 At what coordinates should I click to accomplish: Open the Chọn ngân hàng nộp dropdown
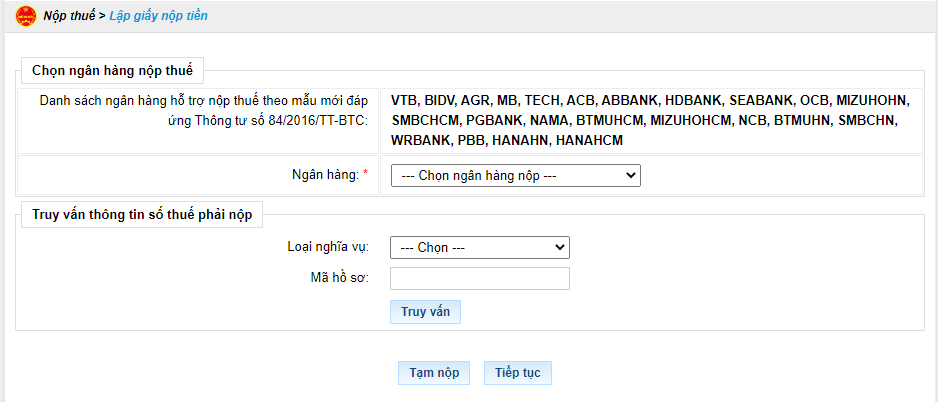[x=516, y=176]
